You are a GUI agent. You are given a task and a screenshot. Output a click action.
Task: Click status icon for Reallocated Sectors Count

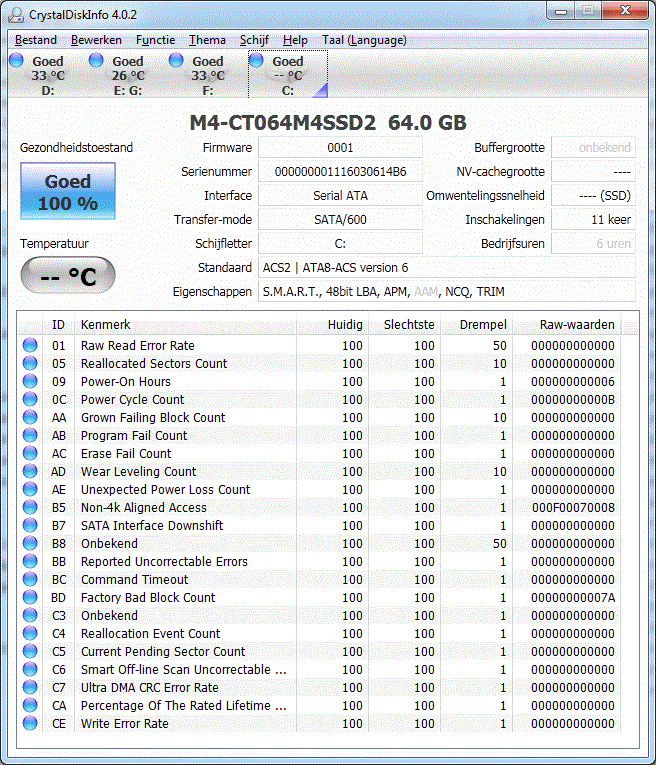pyautogui.click(x=30, y=363)
